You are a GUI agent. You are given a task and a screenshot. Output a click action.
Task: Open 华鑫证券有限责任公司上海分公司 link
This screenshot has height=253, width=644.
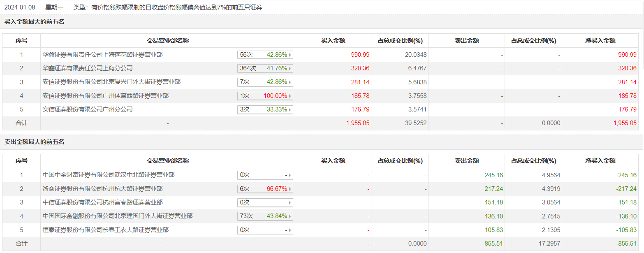point(88,68)
